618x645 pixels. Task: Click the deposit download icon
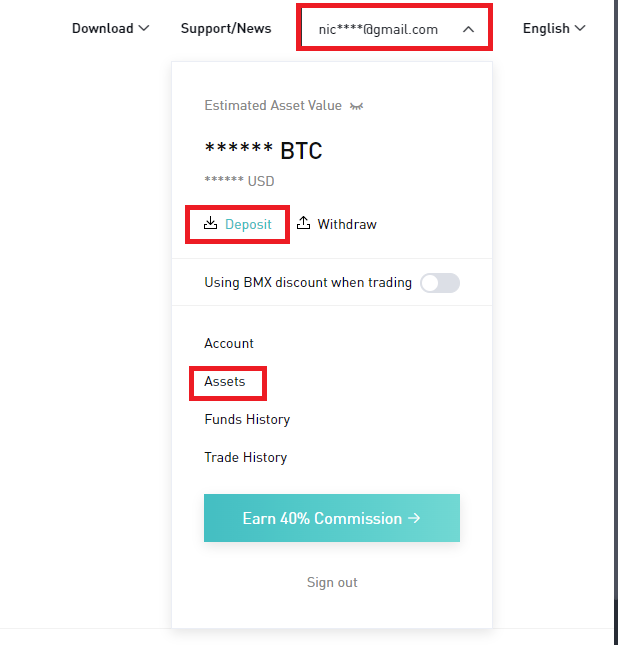pos(210,224)
